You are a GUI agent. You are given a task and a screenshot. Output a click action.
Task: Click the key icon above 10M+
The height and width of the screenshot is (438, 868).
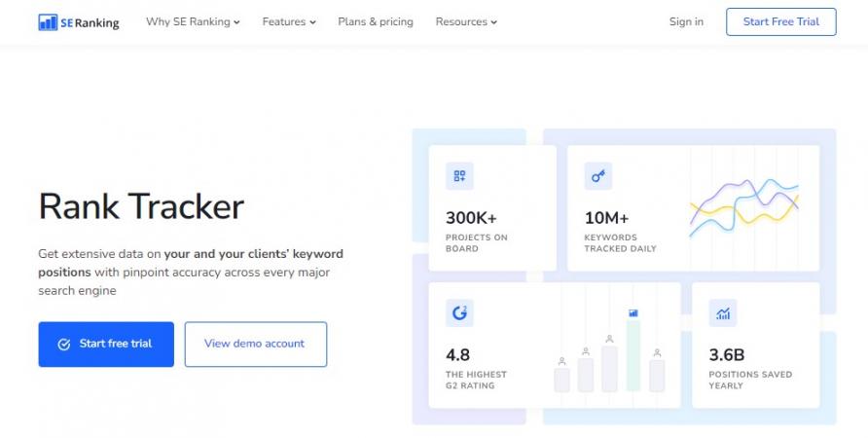pyautogui.click(x=597, y=176)
